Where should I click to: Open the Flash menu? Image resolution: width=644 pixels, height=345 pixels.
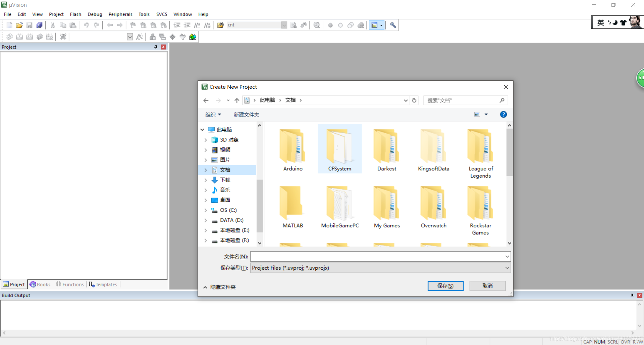tap(75, 14)
